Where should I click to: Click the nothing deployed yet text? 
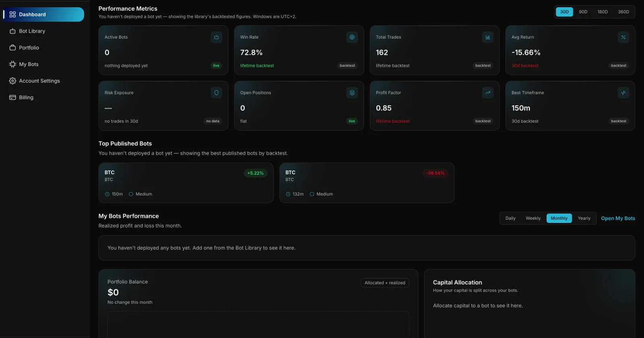(126, 66)
